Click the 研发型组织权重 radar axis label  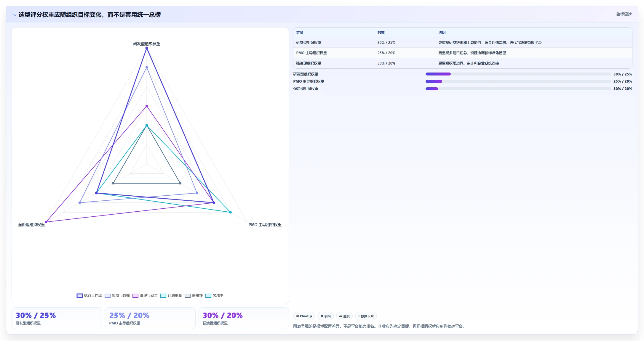(147, 44)
